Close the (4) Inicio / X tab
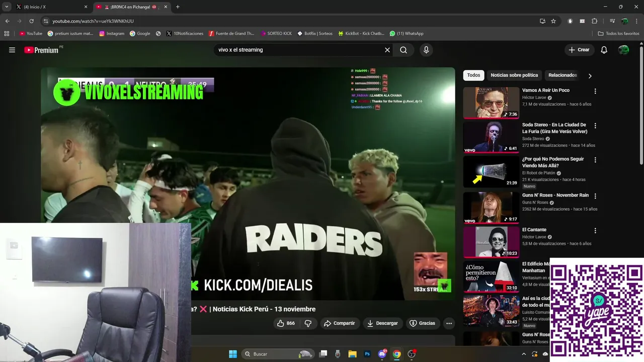Screen dimensions: 644x362 pos(86,7)
